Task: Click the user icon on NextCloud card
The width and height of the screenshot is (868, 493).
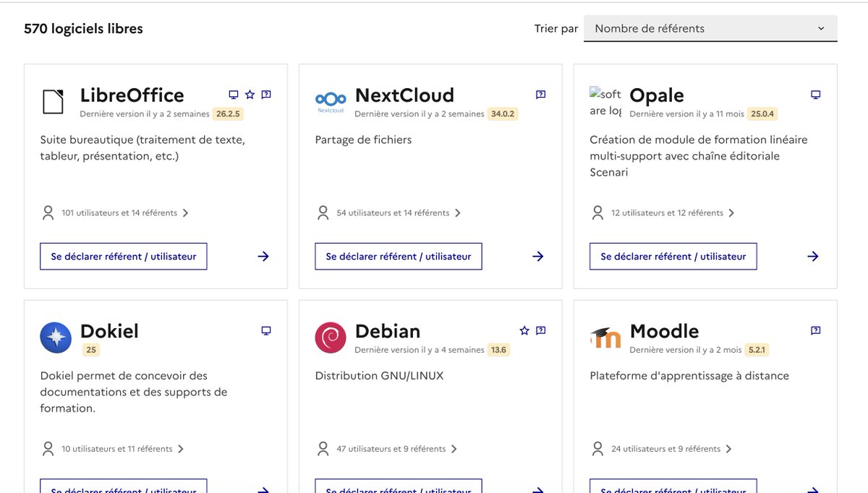Action: 323,213
